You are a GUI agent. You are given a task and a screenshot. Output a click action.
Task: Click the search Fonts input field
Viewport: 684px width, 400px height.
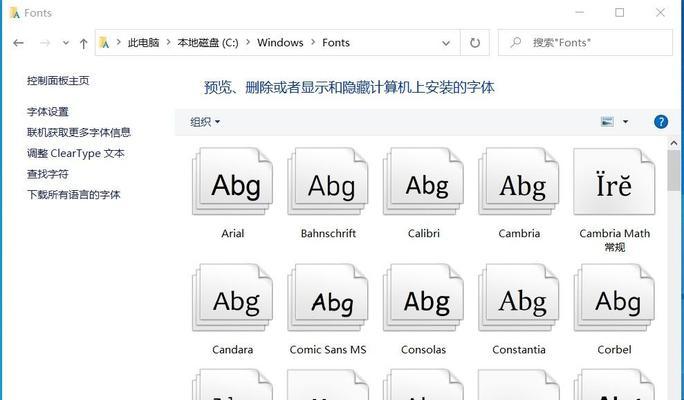click(585, 43)
